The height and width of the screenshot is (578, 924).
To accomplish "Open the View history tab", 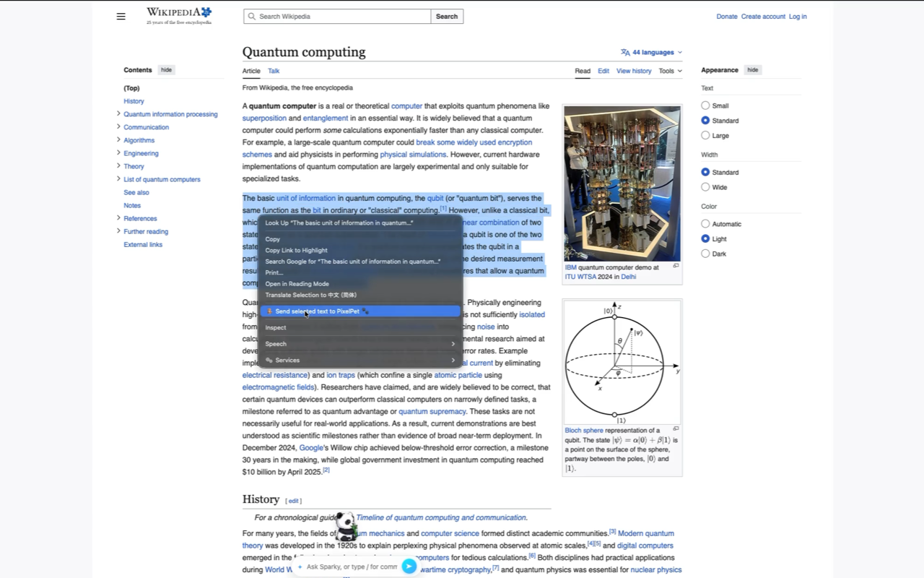I will [x=634, y=71].
